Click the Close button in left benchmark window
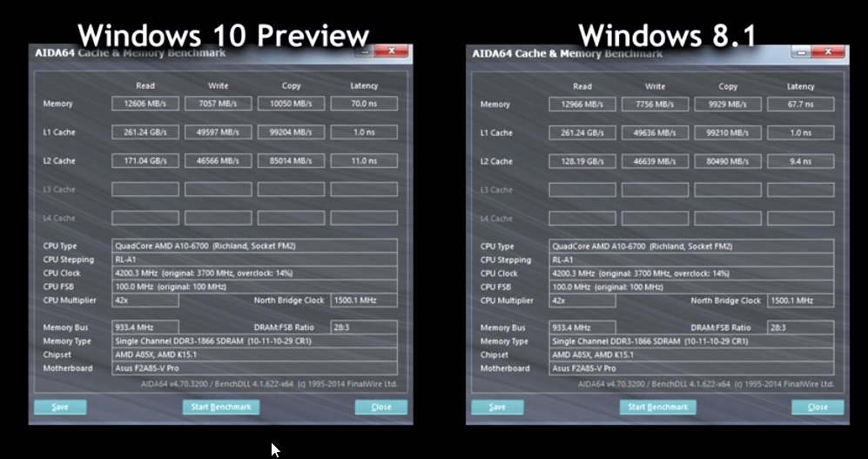The width and height of the screenshot is (868, 459). (380, 407)
